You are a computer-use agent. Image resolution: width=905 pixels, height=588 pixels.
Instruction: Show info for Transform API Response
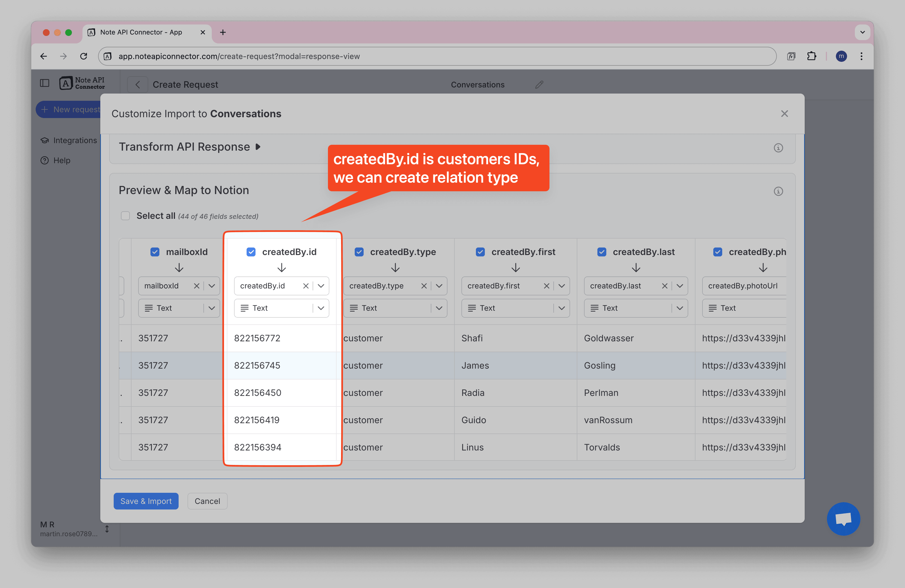click(778, 148)
